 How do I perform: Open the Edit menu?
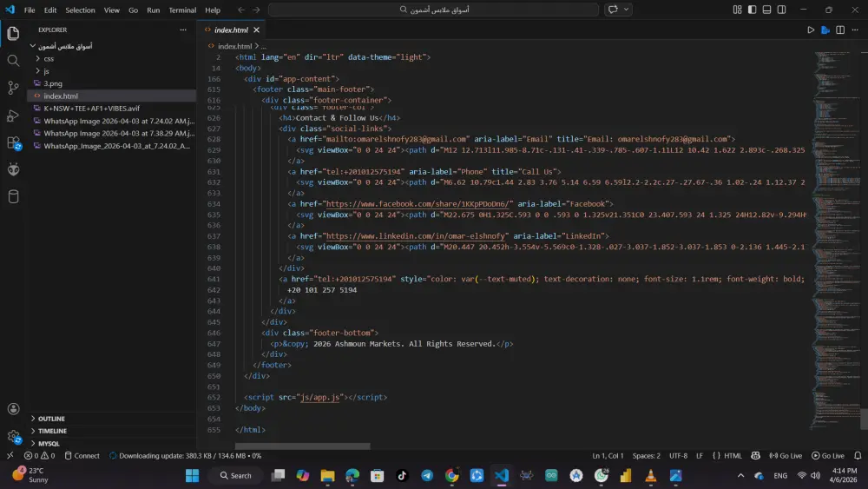pyautogui.click(x=50, y=10)
